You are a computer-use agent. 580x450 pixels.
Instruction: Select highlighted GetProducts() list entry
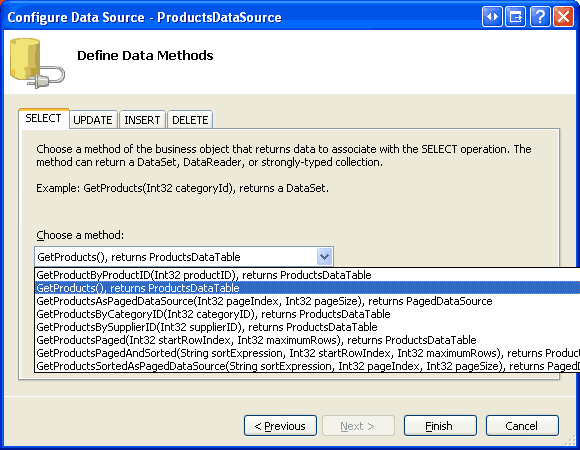pos(307,288)
